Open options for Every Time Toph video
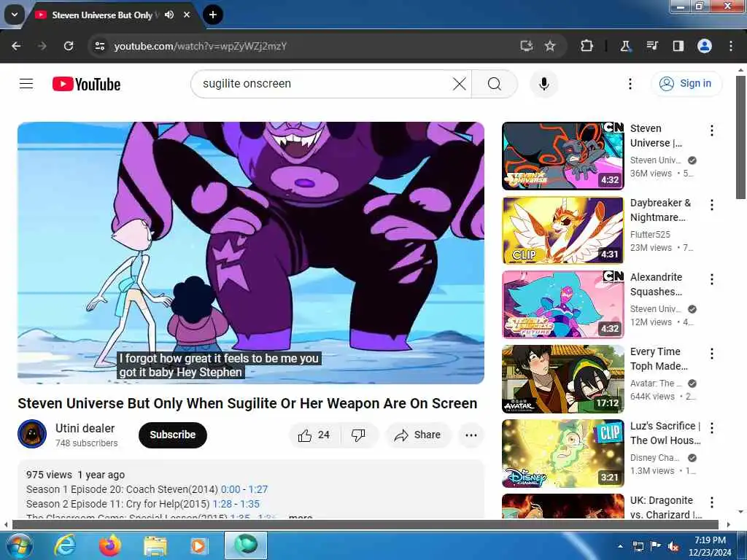 (x=712, y=354)
